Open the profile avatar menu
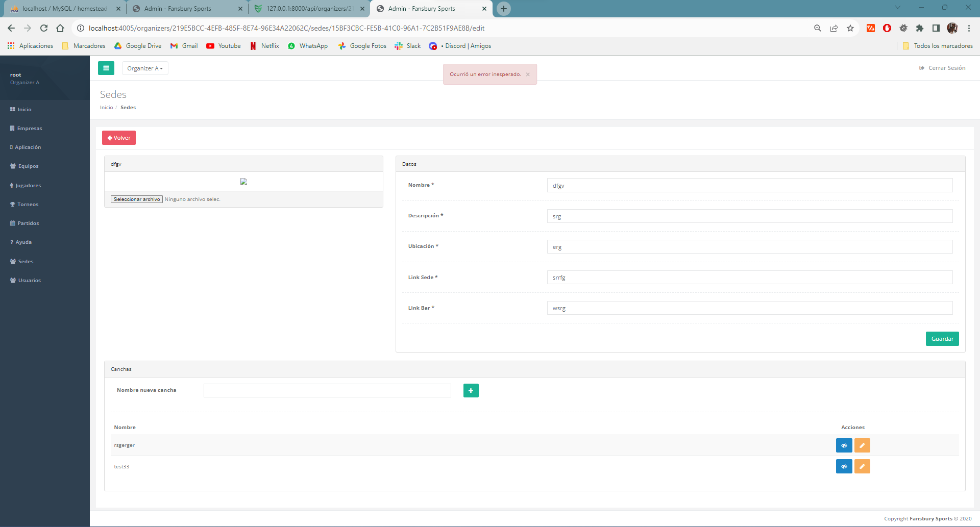The width and height of the screenshot is (980, 527). [952, 28]
